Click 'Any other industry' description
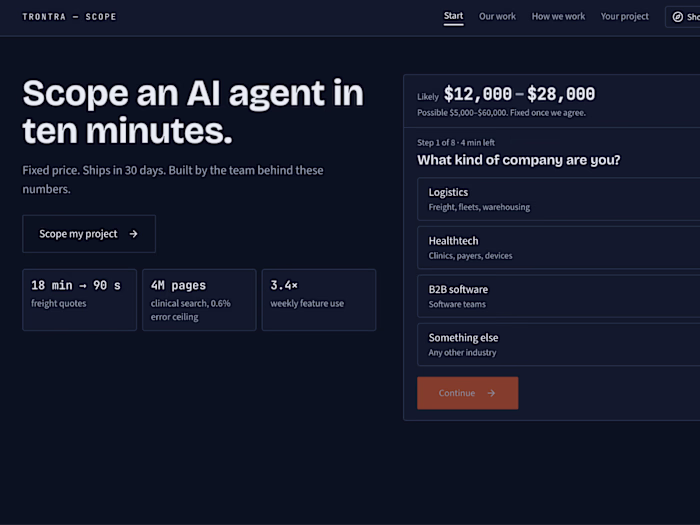This screenshot has height=525, width=700. (462, 353)
